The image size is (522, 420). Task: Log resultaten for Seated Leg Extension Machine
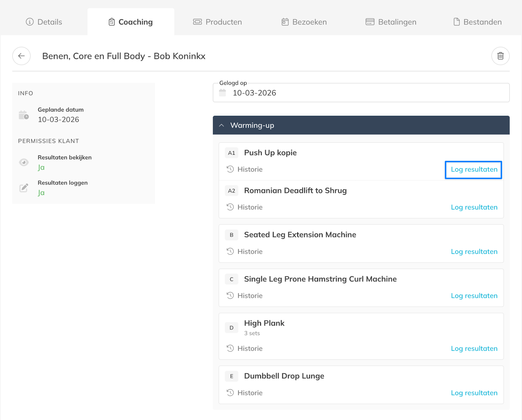tap(474, 252)
